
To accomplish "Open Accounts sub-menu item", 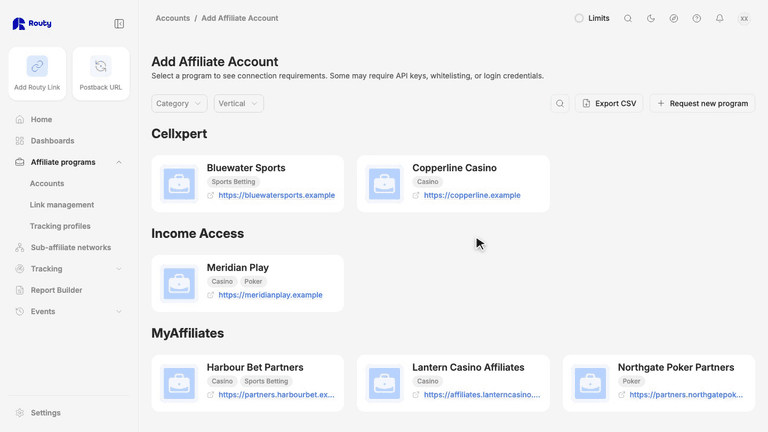I will point(47,183).
